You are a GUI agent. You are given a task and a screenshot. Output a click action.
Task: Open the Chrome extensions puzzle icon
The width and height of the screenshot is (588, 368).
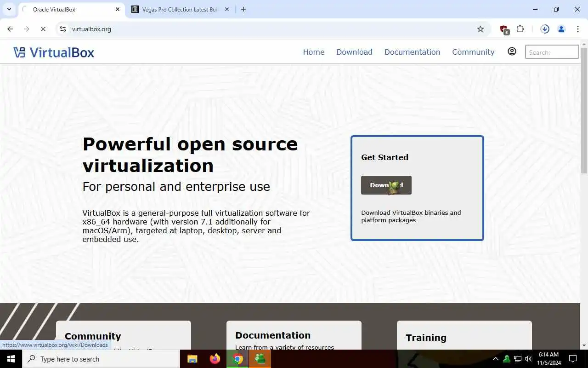[520, 29]
